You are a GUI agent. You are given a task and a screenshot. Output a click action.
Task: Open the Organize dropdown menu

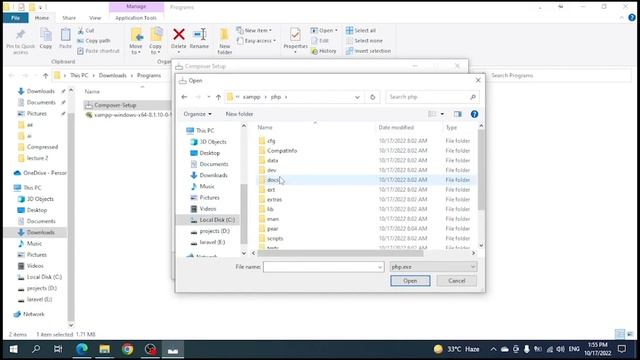point(197,114)
